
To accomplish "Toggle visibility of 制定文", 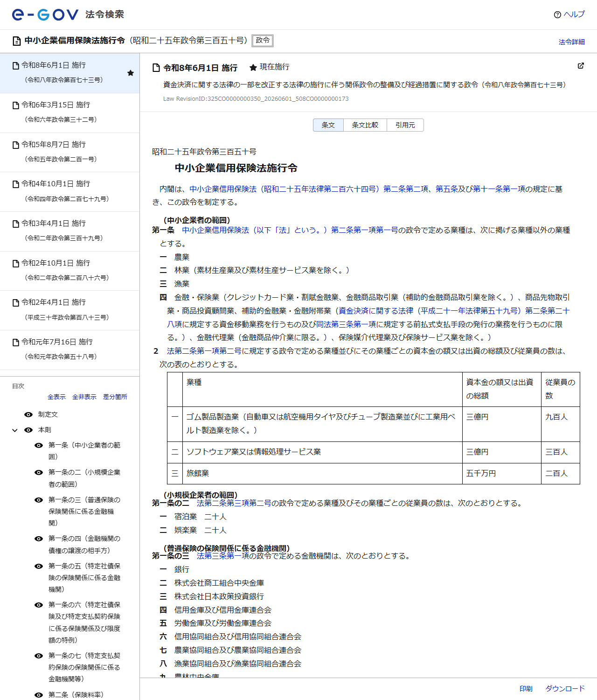I will [x=28, y=414].
